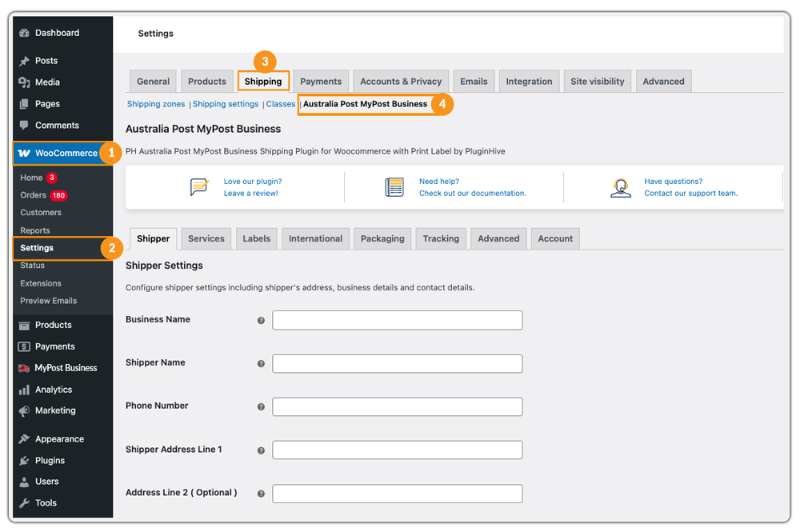Click the Plugins plug icon

click(24, 461)
